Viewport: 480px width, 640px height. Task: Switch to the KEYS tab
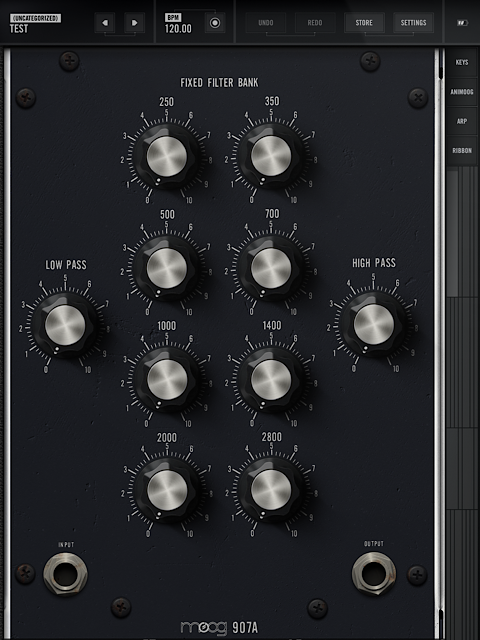(x=462, y=62)
